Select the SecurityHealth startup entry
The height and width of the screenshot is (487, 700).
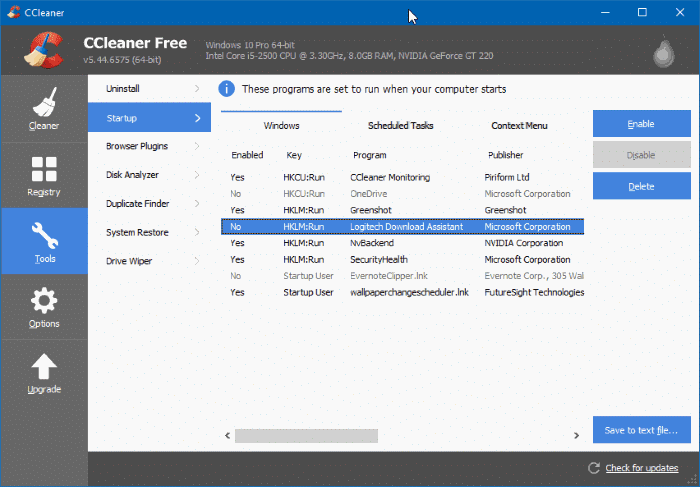[402, 259]
